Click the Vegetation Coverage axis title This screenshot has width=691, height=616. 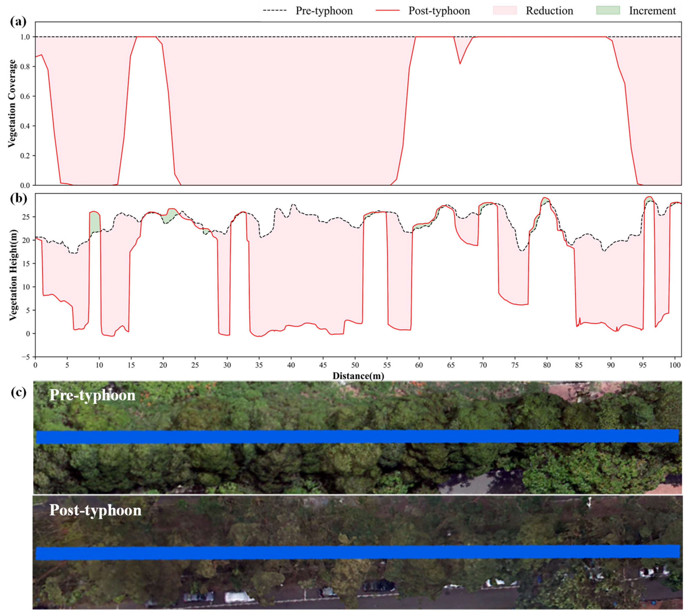12,104
